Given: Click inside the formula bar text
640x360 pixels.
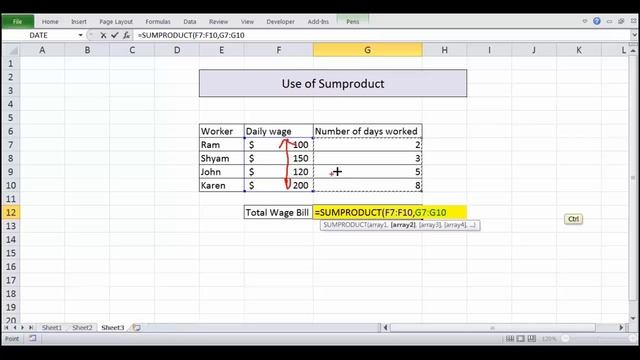Looking at the screenshot, I should (191, 36).
